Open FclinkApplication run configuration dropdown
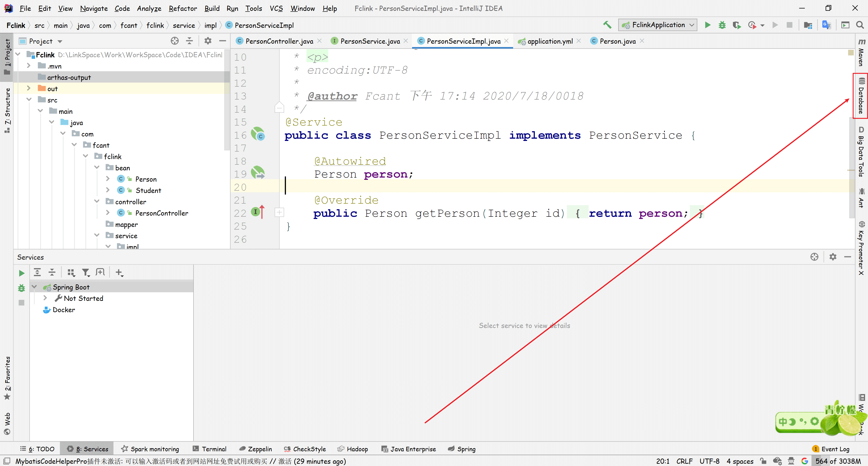 657,25
